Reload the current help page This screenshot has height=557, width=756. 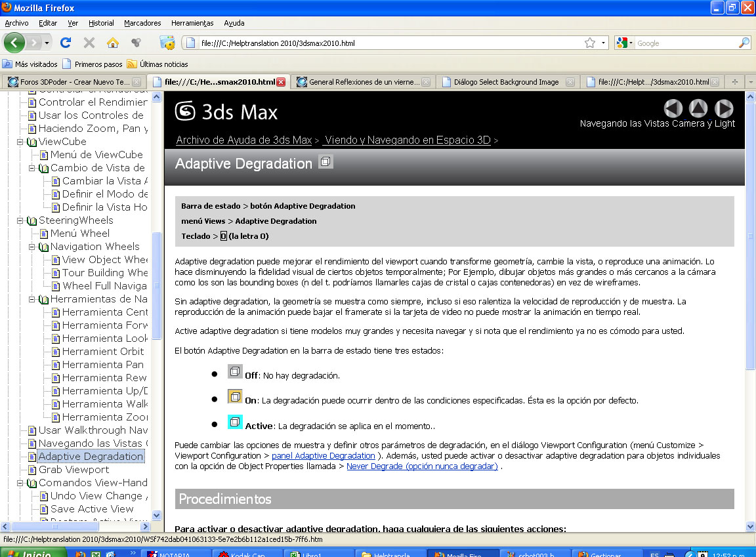(x=66, y=43)
